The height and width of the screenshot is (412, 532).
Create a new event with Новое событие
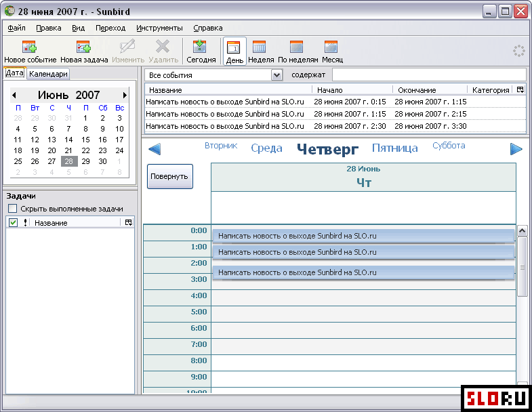pos(30,52)
